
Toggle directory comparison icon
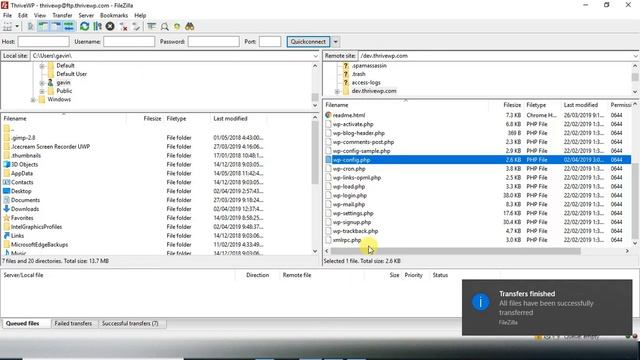pos(164,27)
